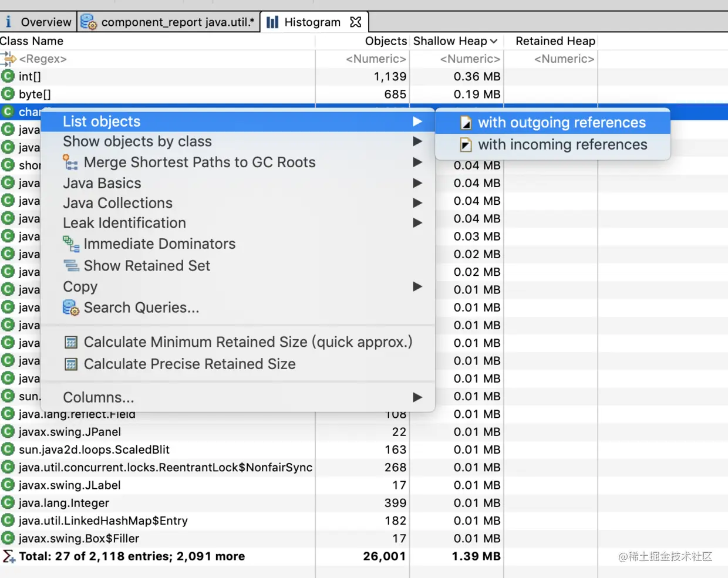Click the Show Retained Set icon
The width and height of the screenshot is (728, 578).
[x=71, y=266]
